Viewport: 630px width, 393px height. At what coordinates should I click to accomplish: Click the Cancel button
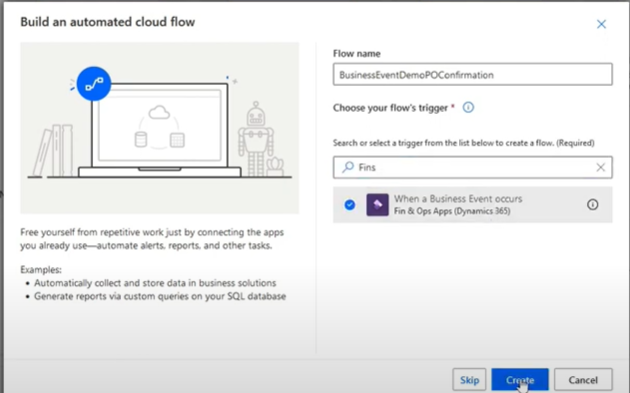pos(583,380)
